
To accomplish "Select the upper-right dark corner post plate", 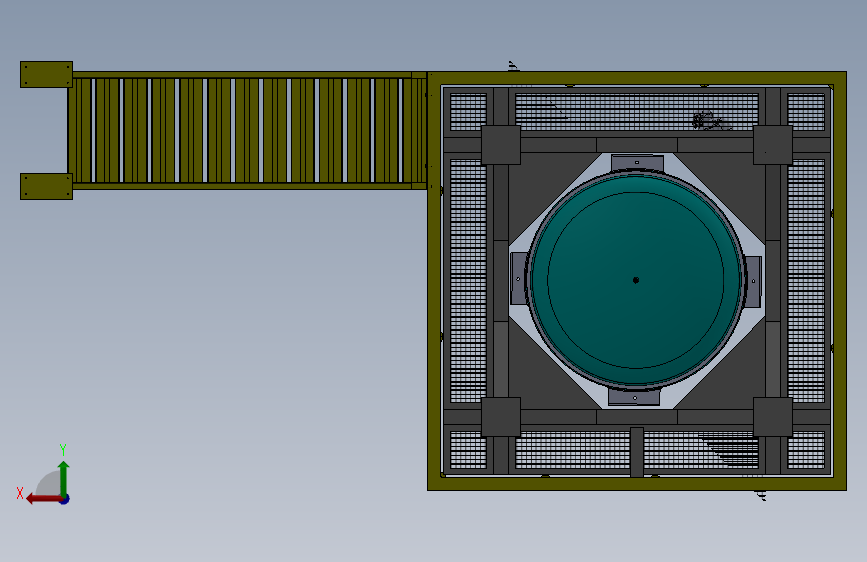I will coord(773,145).
